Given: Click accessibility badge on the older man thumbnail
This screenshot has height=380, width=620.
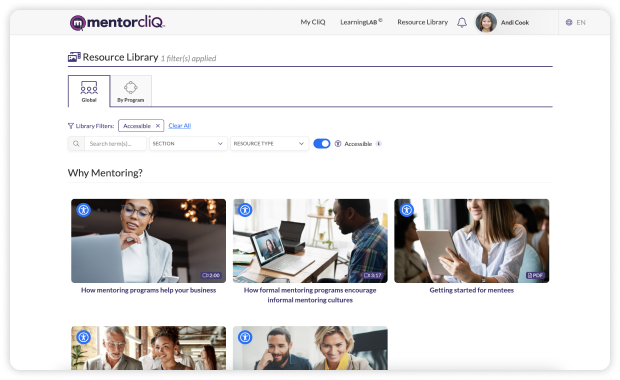Looking at the screenshot, I should tap(83, 337).
